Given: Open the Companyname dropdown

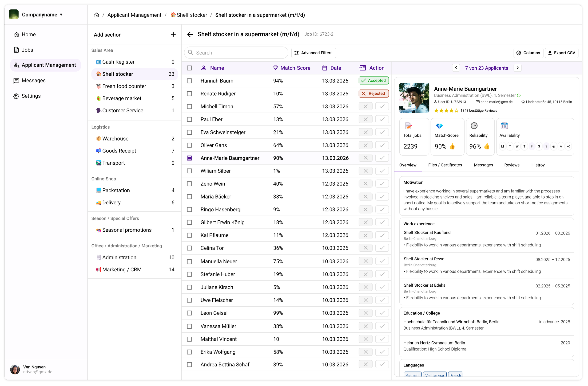Looking at the screenshot, I should (42, 15).
